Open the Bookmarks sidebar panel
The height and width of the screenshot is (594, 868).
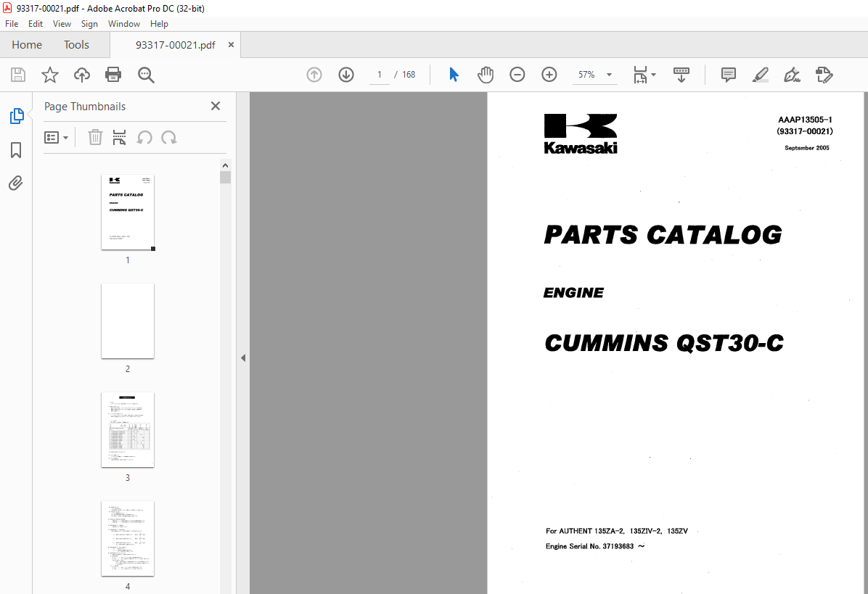(16, 150)
